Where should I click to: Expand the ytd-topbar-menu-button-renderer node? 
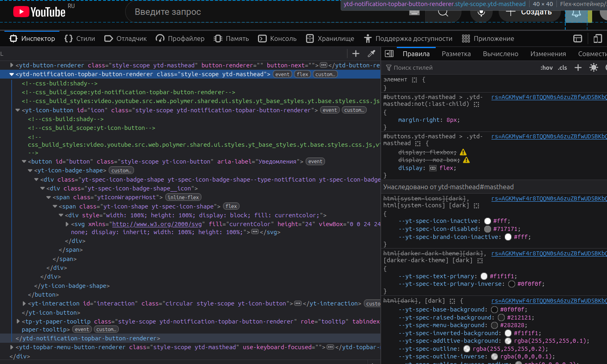tap(12, 347)
